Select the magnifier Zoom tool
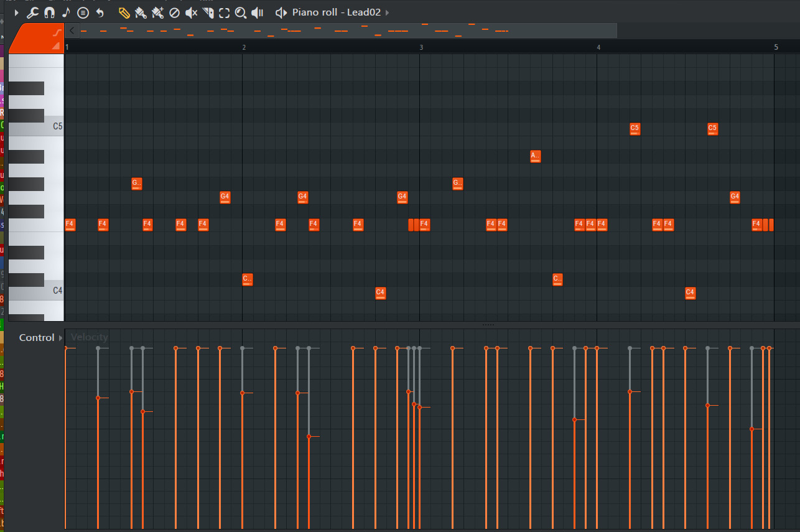This screenshot has width=800, height=532. (x=241, y=12)
